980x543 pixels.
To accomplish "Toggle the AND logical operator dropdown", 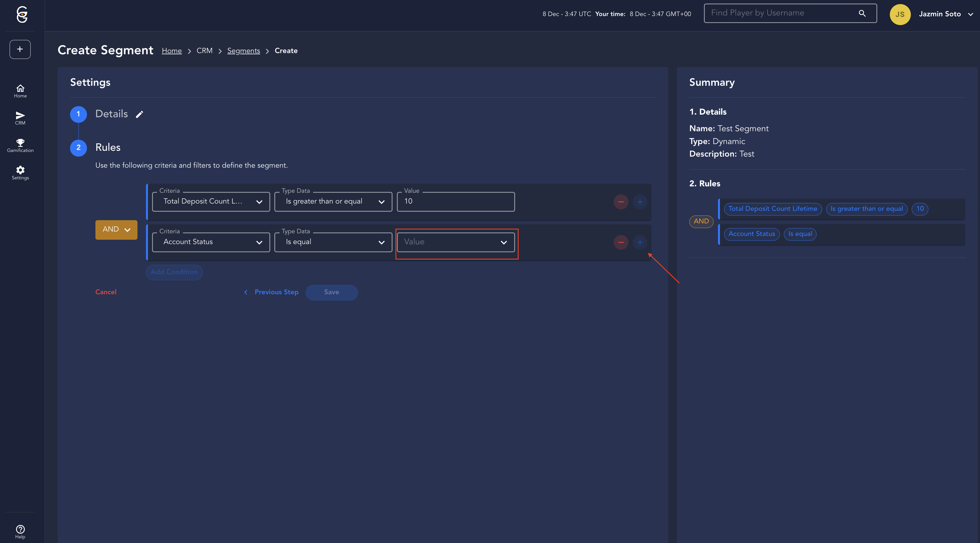I will pyautogui.click(x=116, y=229).
